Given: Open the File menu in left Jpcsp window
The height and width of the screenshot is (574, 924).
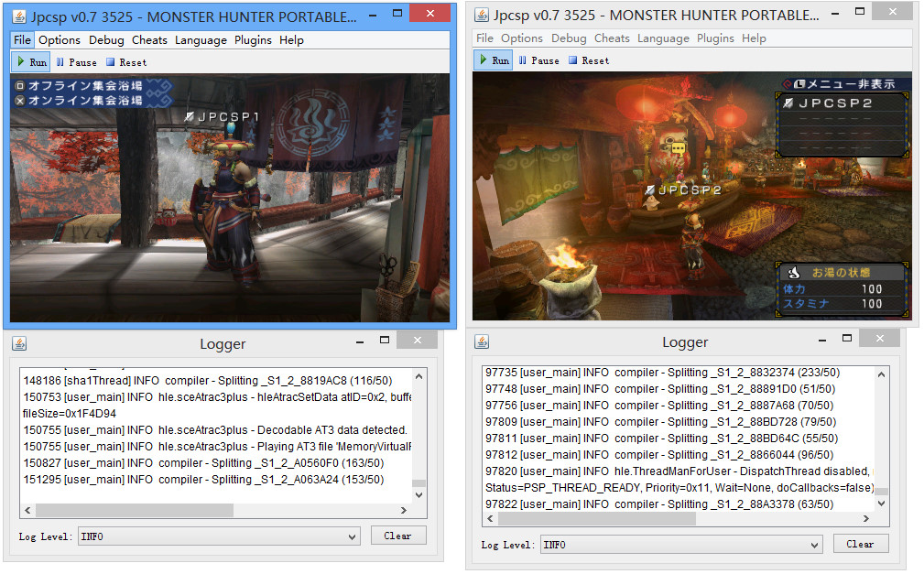Looking at the screenshot, I should pos(22,40).
